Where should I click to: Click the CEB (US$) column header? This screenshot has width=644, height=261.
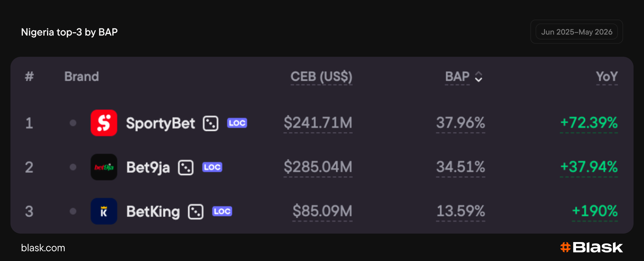tap(321, 77)
